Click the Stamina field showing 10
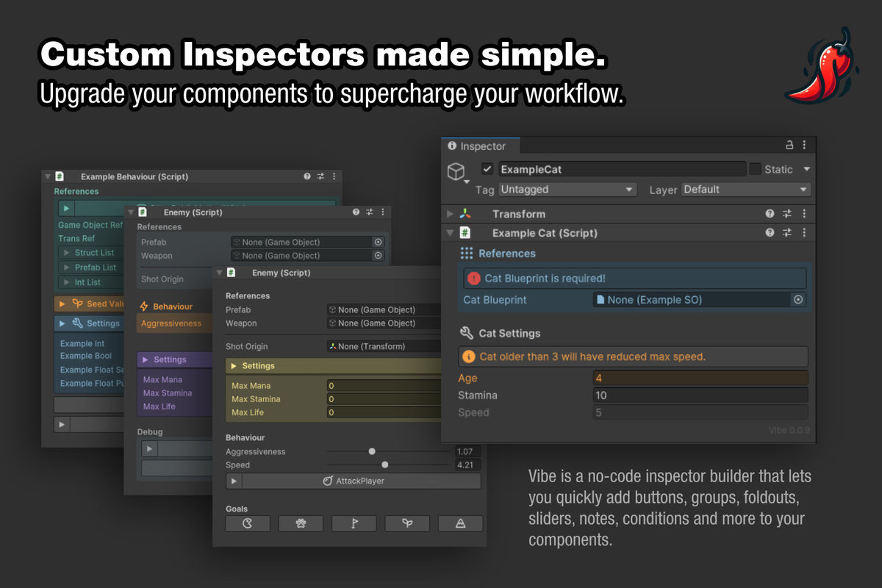The image size is (882, 588). (700, 395)
